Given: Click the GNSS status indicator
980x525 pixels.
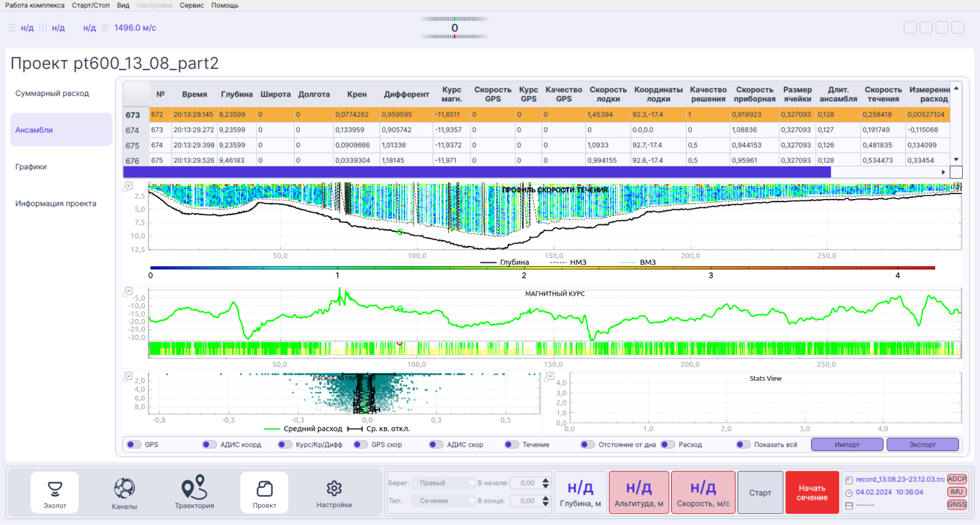Looking at the screenshot, I should coord(957,504).
